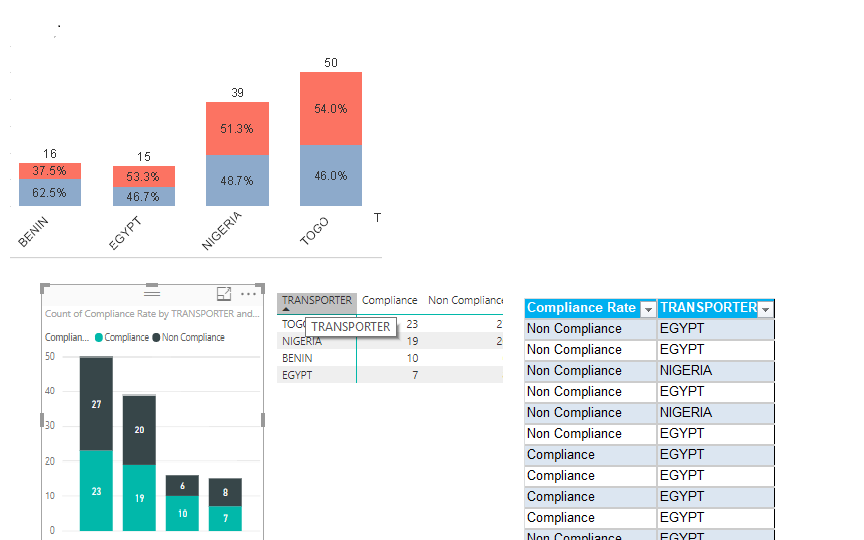Sort matrix by Compliance column header
Image resolution: width=864 pixels, height=540 pixels.
pyautogui.click(x=390, y=300)
